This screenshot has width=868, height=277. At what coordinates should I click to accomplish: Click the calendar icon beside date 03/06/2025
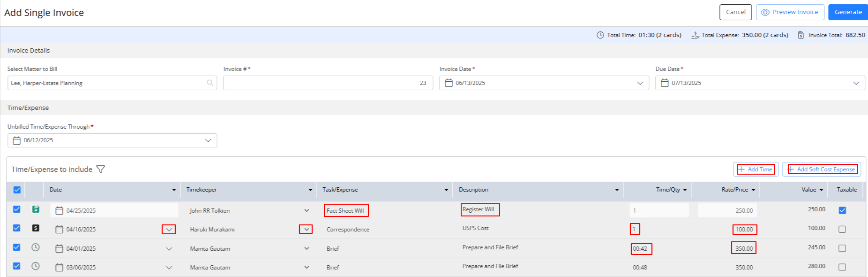pos(60,267)
